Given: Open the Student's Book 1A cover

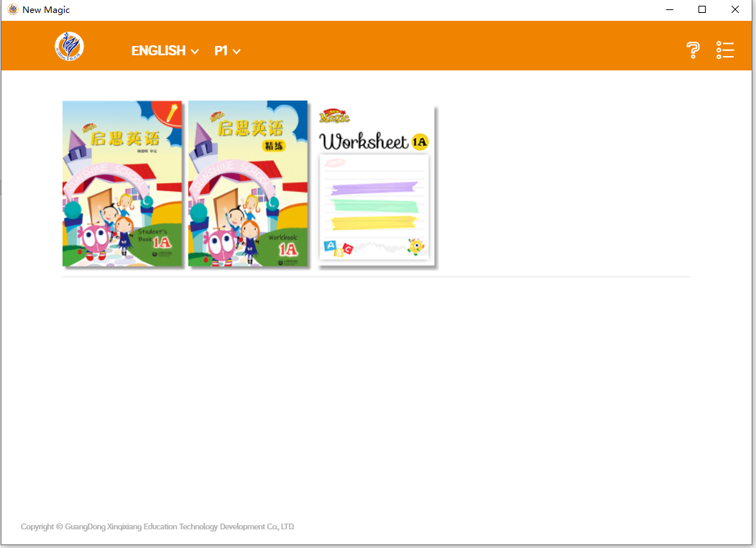Looking at the screenshot, I should [122, 184].
